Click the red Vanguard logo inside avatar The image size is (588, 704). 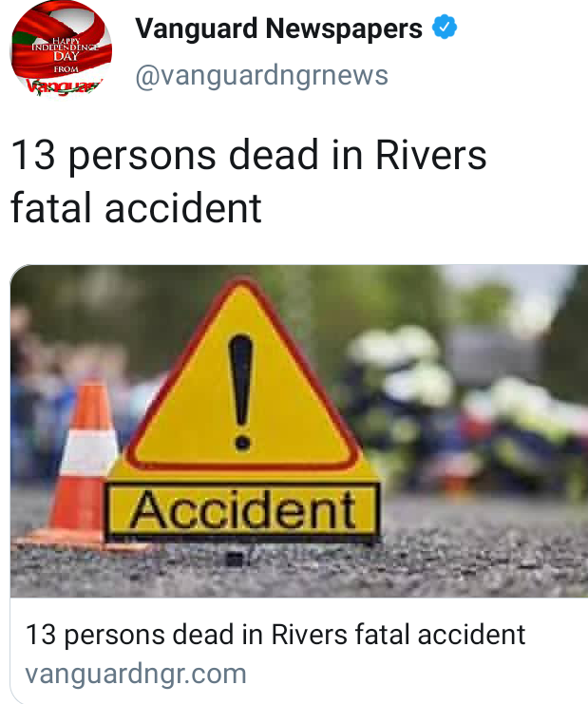tap(63, 86)
